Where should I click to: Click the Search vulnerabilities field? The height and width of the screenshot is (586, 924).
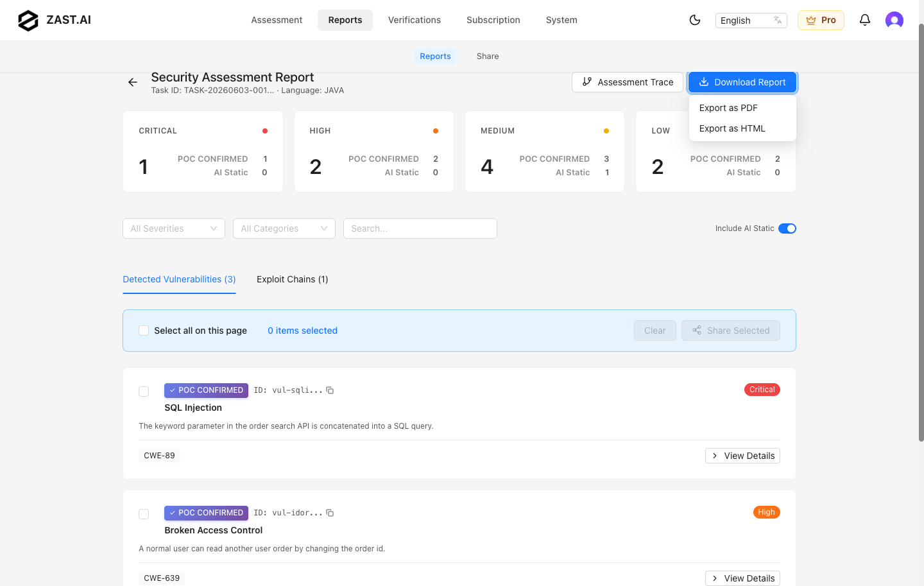pyautogui.click(x=420, y=228)
